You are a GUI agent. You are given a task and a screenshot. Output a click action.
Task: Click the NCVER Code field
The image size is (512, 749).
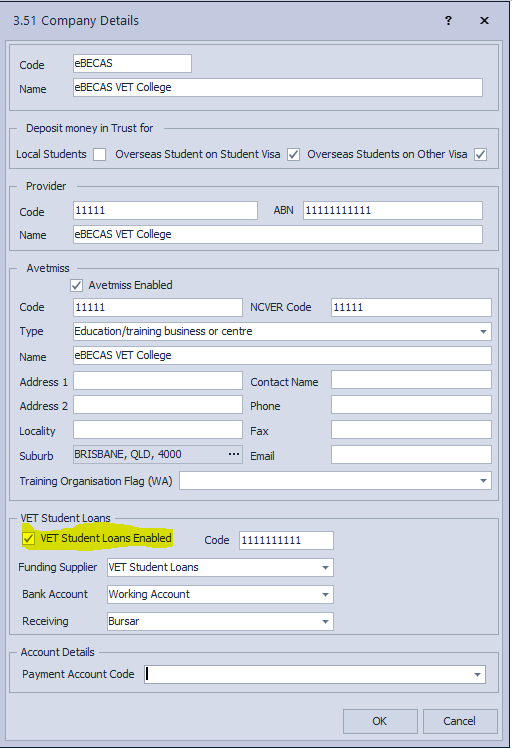coord(411,308)
